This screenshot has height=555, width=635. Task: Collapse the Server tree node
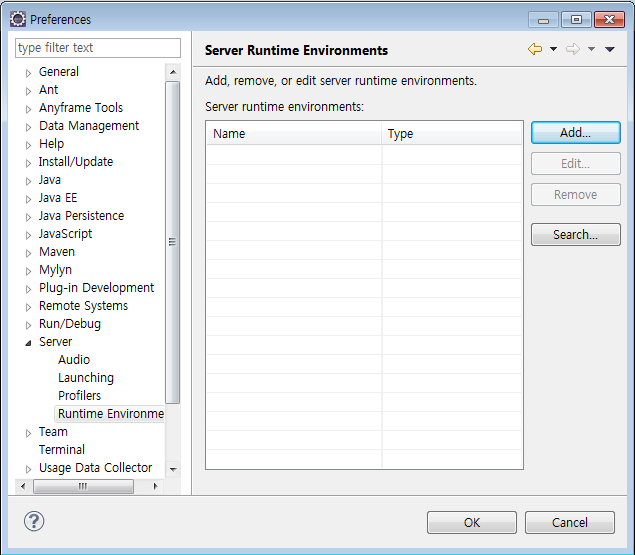(x=28, y=342)
